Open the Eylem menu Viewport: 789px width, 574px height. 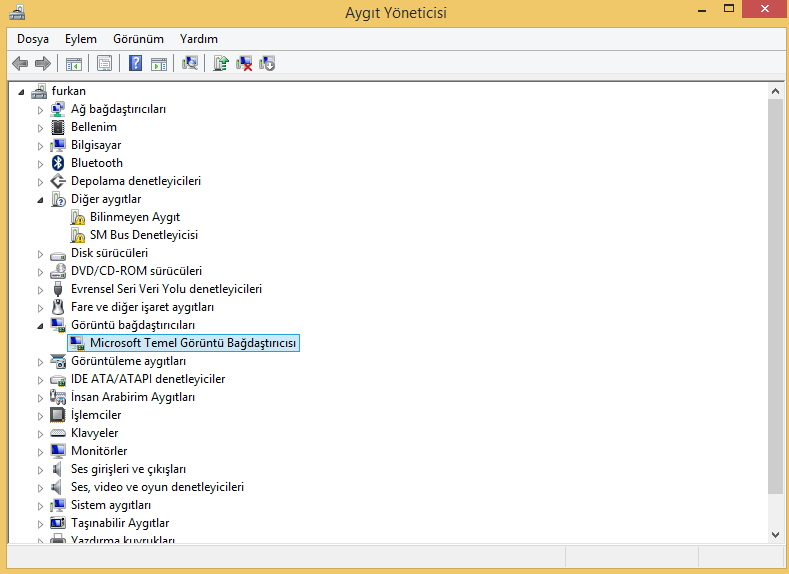(81, 39)
